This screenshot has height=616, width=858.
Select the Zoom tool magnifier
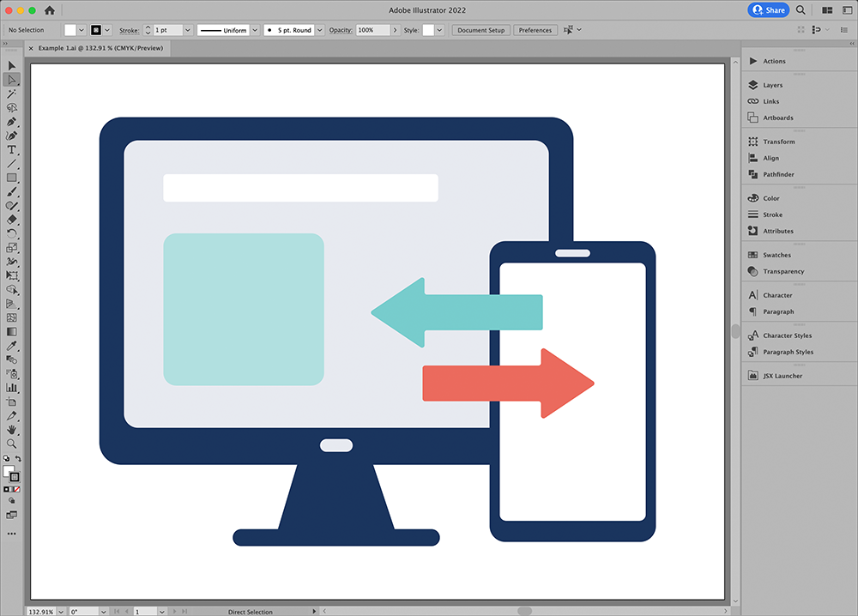click(11, 444)
